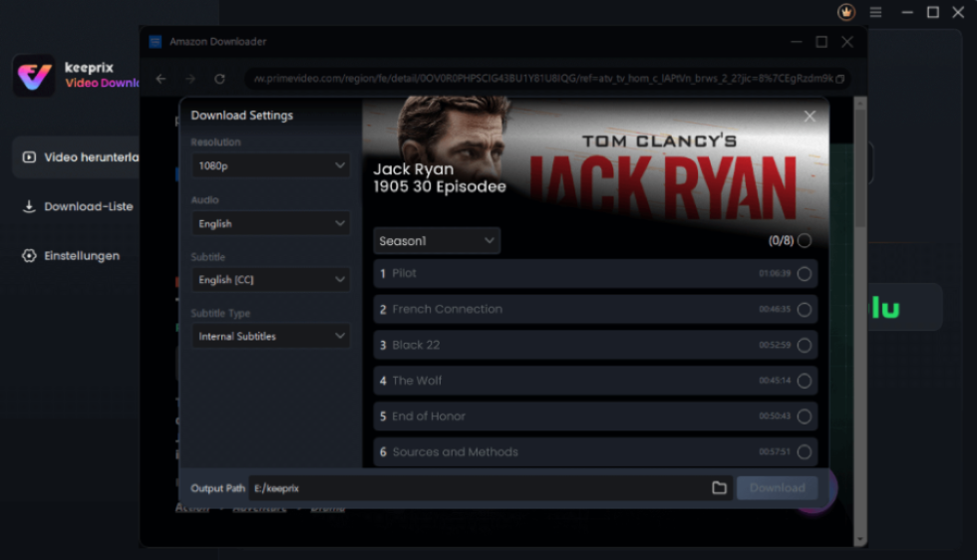Click the keeprix logo icon
This screenshot has height=560, width=977.
[x=34, y=76]
